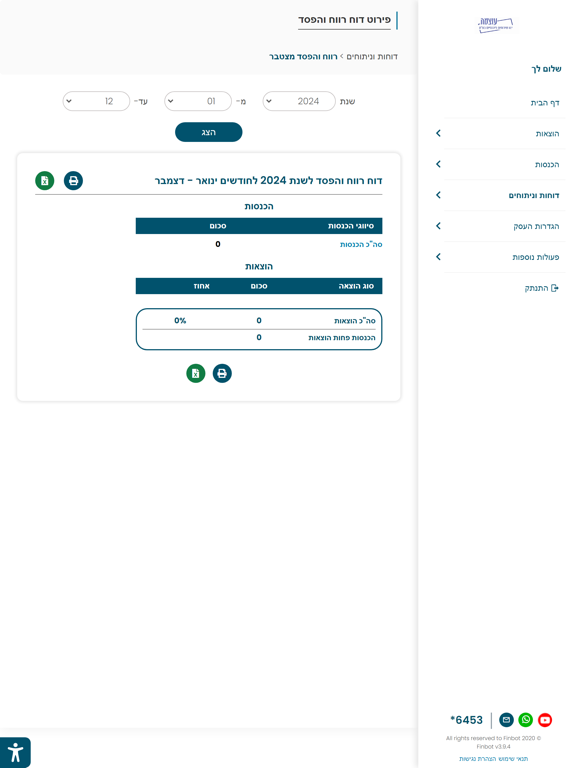Select הוצאות in the sidebar menu
This screenshot has width=576, height=768.
coord(547,134)
